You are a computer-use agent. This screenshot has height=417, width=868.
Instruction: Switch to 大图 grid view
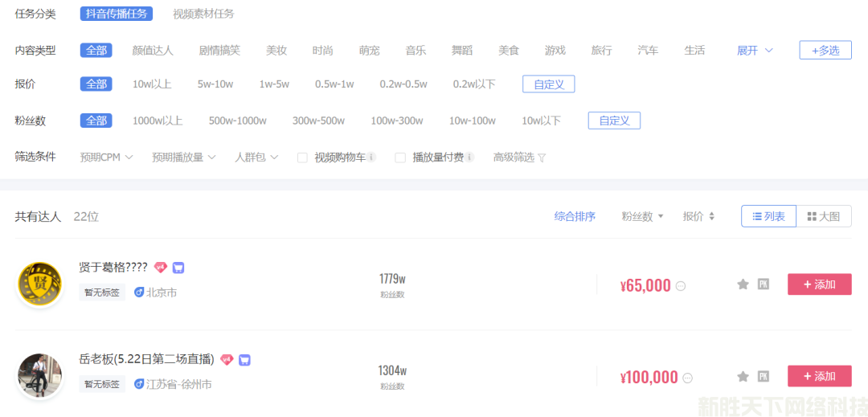coord(824,216)
